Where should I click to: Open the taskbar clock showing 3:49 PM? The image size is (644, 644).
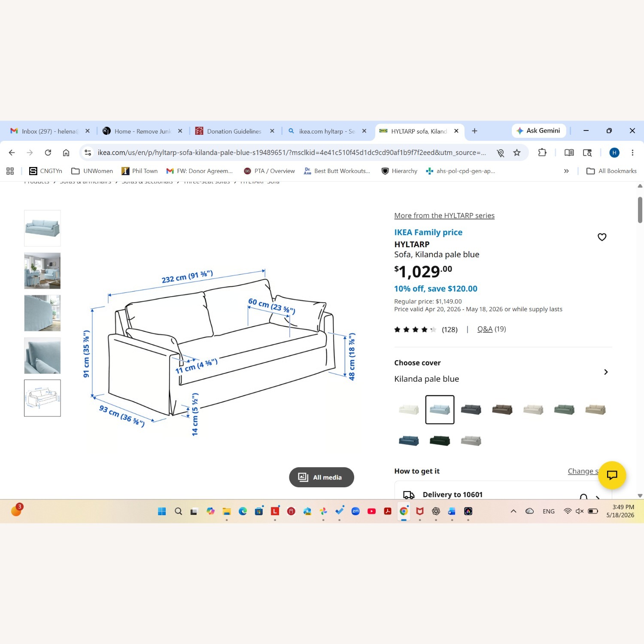[620, 511]
